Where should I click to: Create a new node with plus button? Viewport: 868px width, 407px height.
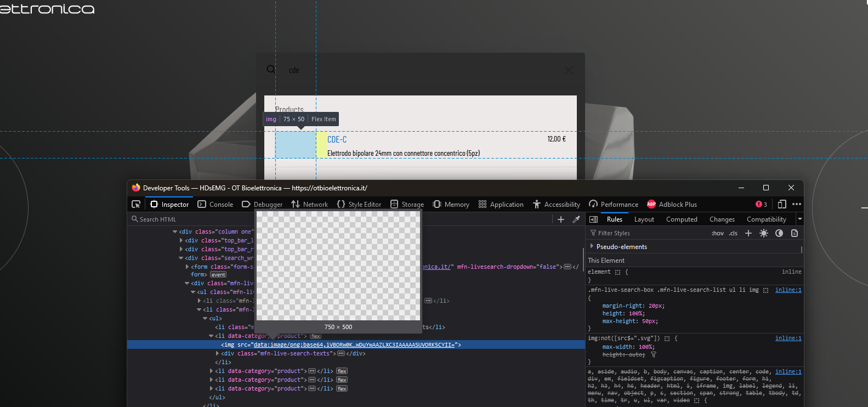[561, 219]
